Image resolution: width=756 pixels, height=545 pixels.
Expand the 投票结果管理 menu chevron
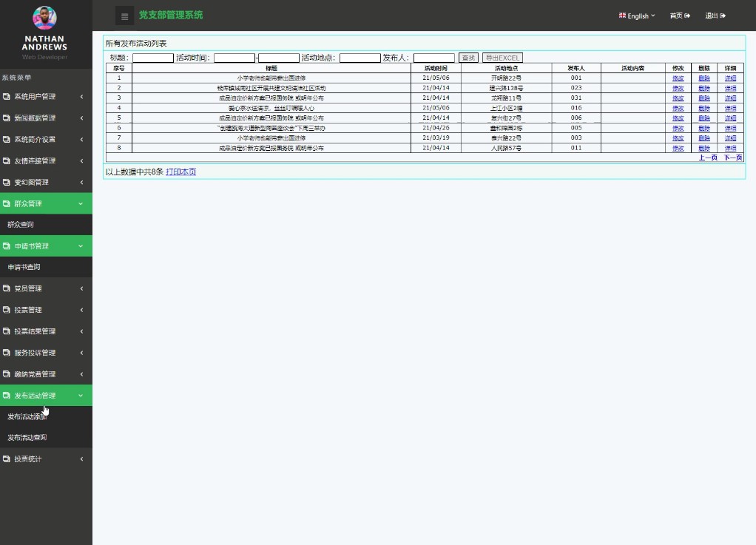81,331
